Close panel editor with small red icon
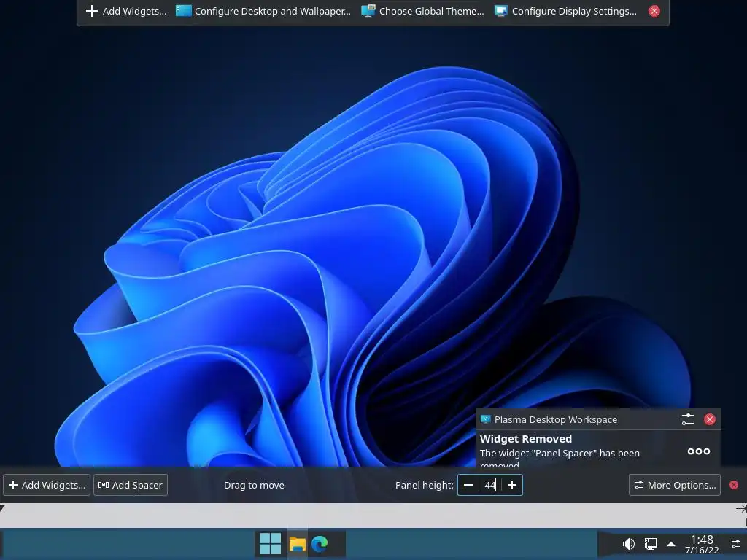The image size is (747, 560). tap(734, 485)
